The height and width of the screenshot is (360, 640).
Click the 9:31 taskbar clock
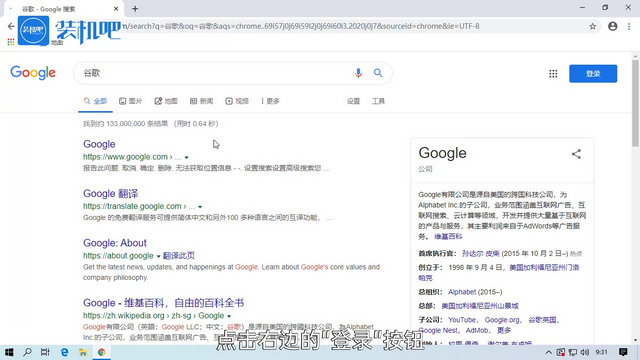coord(602,352)
